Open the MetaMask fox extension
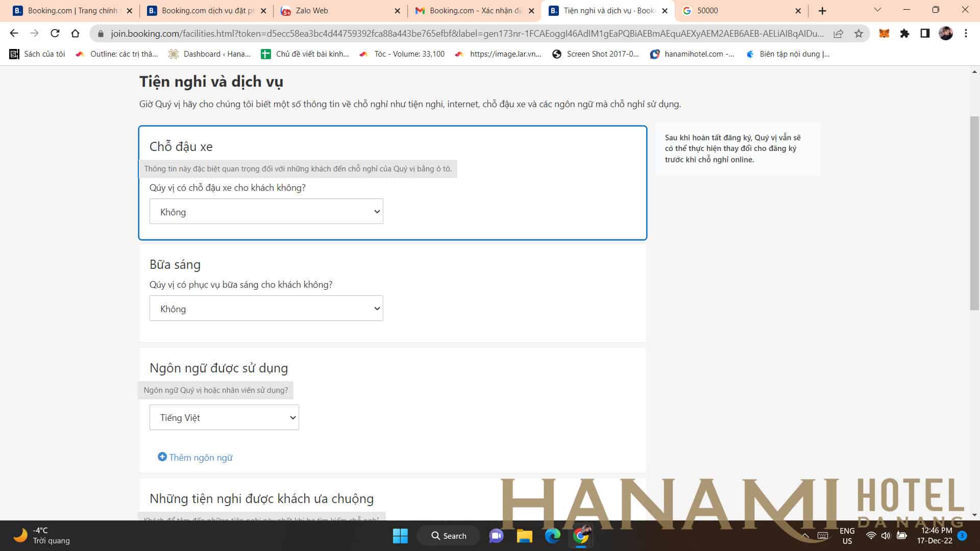Viewport: 980px width, 551px height. (884, 34)
